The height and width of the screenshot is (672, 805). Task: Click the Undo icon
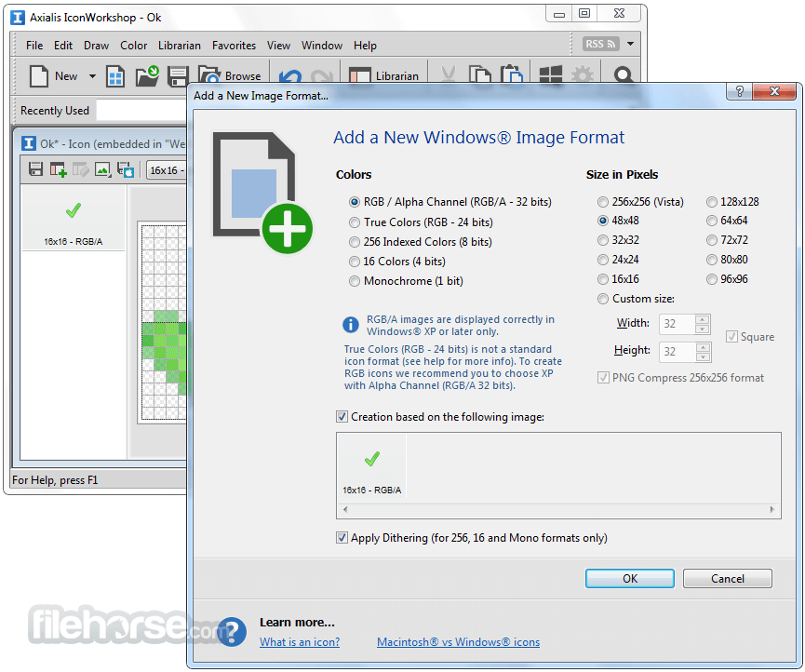coord(288,76)
